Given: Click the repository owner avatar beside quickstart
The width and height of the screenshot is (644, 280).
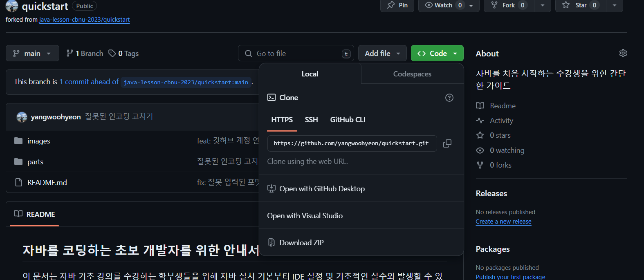Looking at the screenshot, I should (x=12, y=6).
